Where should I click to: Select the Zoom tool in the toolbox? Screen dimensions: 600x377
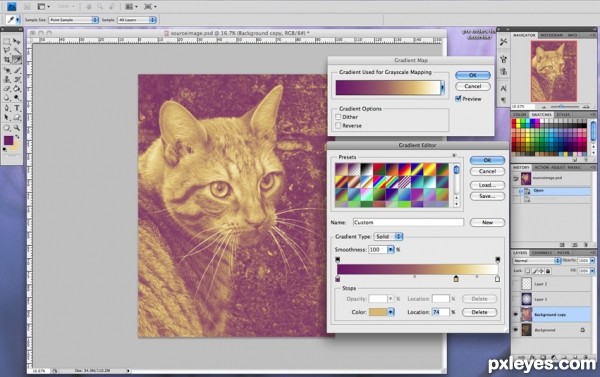tap(17, 128)
